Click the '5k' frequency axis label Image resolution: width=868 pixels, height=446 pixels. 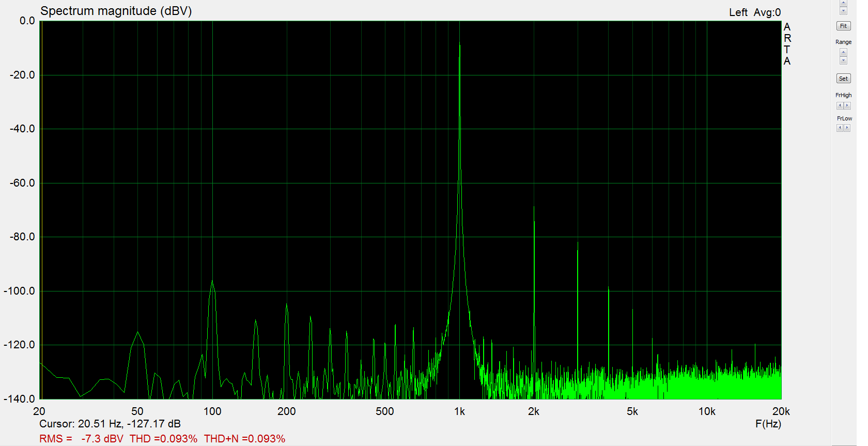pos(632,411)
